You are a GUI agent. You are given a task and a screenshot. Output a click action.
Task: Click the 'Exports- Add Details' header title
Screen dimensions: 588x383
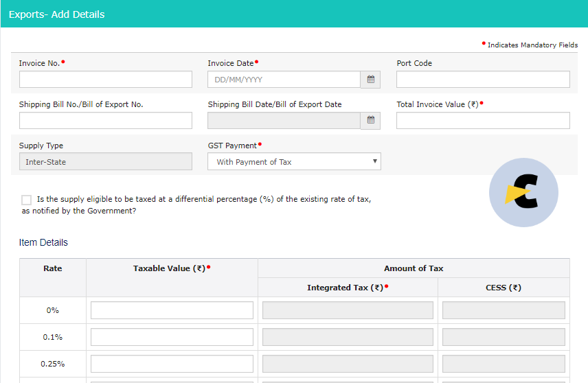[x=56, y=14]
